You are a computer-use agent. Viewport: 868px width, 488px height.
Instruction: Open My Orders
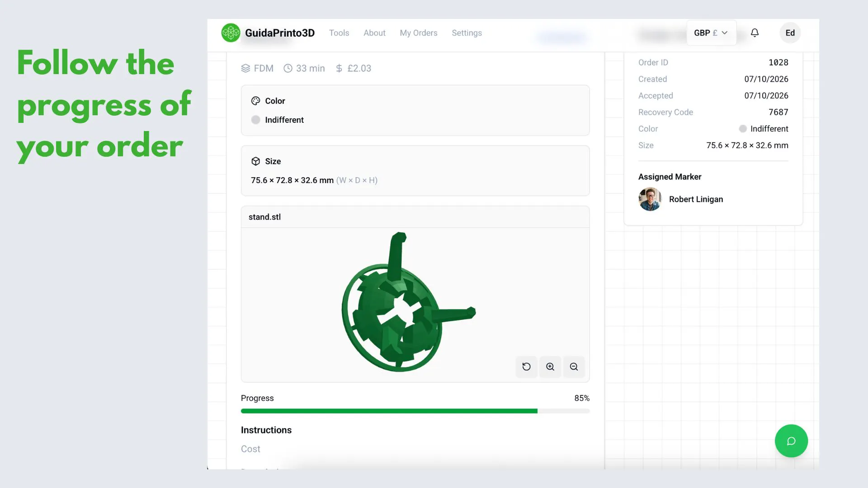coord(419,33)
